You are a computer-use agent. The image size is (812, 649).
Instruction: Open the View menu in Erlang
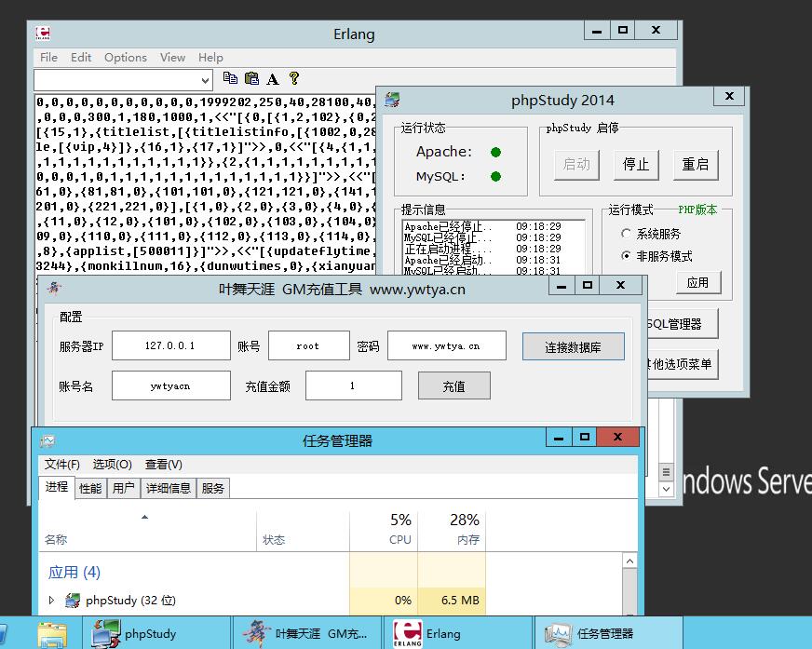pos(172,58)
